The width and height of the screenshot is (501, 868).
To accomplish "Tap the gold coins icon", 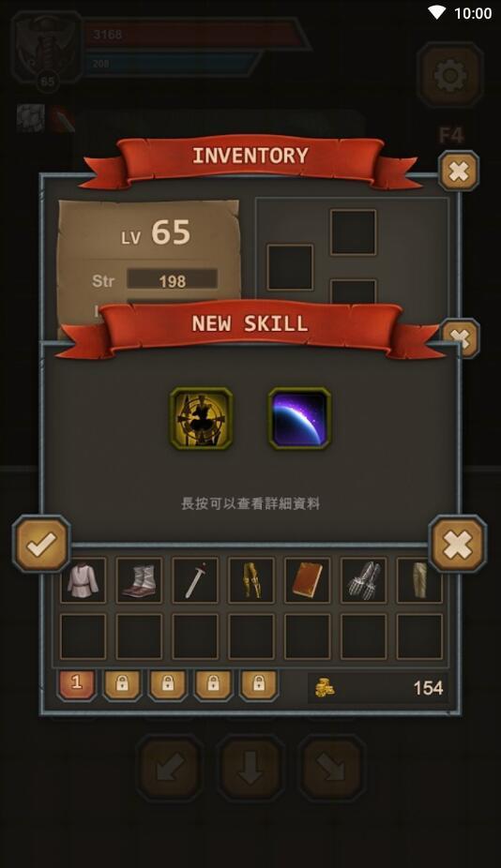I will click(x=325, y=688).
